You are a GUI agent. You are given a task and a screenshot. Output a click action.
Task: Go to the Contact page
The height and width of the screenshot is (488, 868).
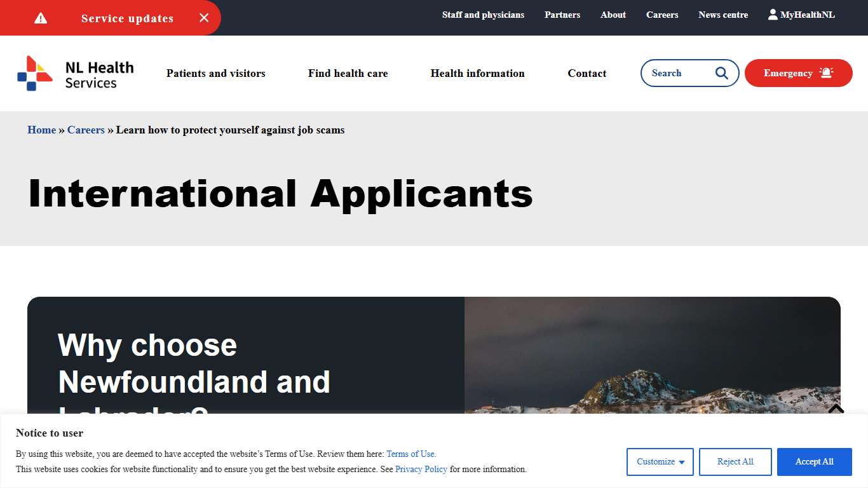(587, 73)
